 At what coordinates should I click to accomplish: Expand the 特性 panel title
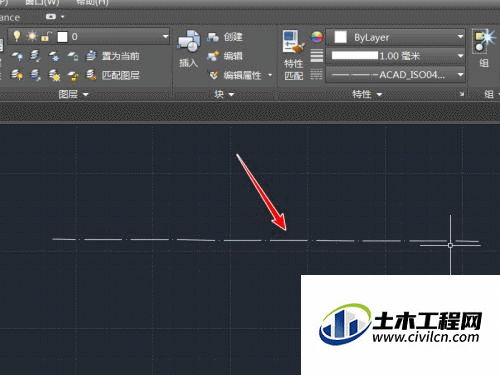367,94
